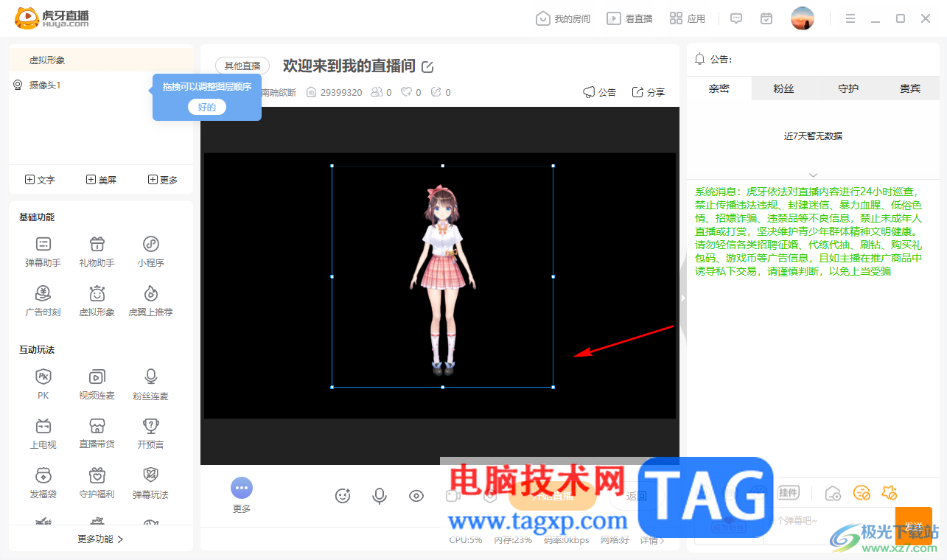Viewport: 947px width, 560px height.
Task: Open the 公告 announcement megaphone
Action: [x=599, y=92]
